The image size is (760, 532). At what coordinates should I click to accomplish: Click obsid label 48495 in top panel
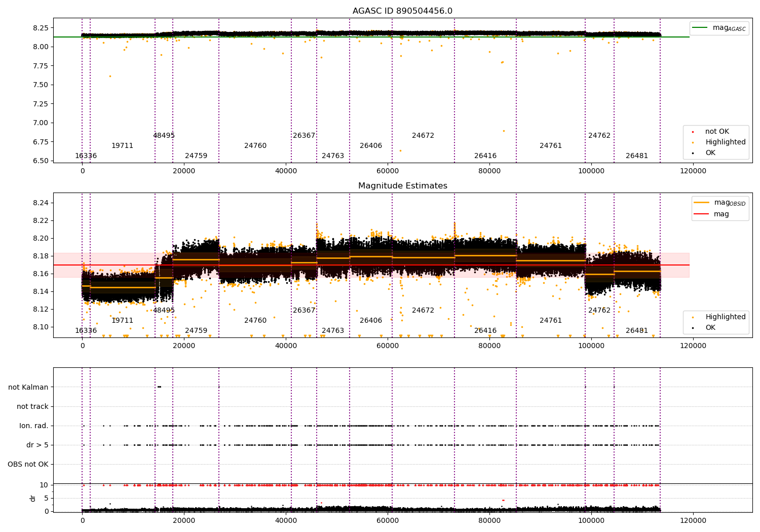tap(164, 136)
